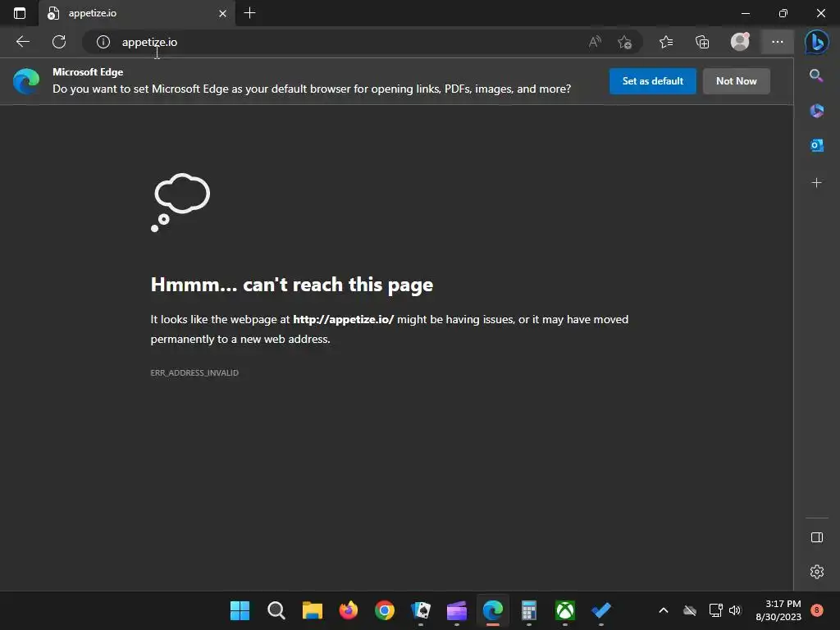Open Microsoft 365 sidebar icon
Viewport: 840px width, 630px height.
click(816, 111)
